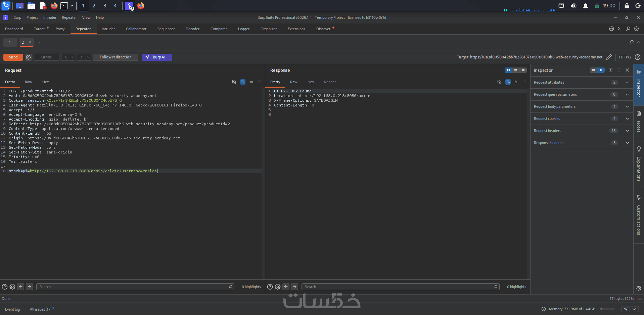The image size is (644, 315).
Task: Expand all Inspector sections
Action: (610, 70)
